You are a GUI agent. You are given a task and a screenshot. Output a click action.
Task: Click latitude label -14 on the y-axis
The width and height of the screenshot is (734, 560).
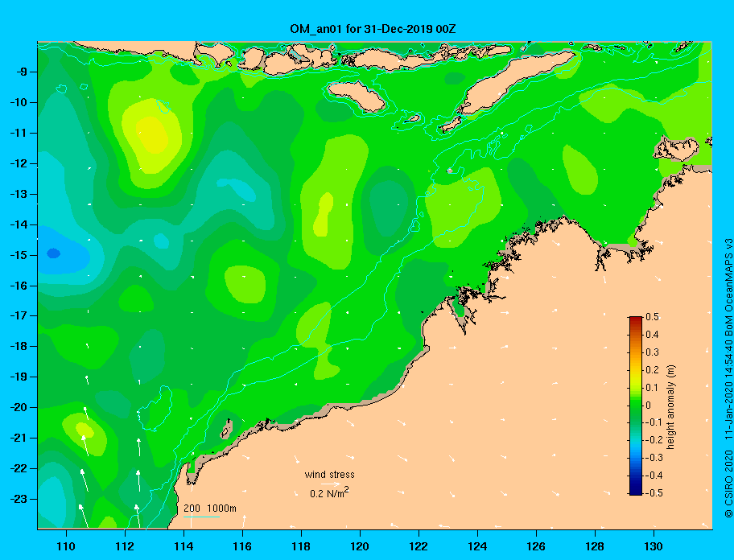[19, 224]
